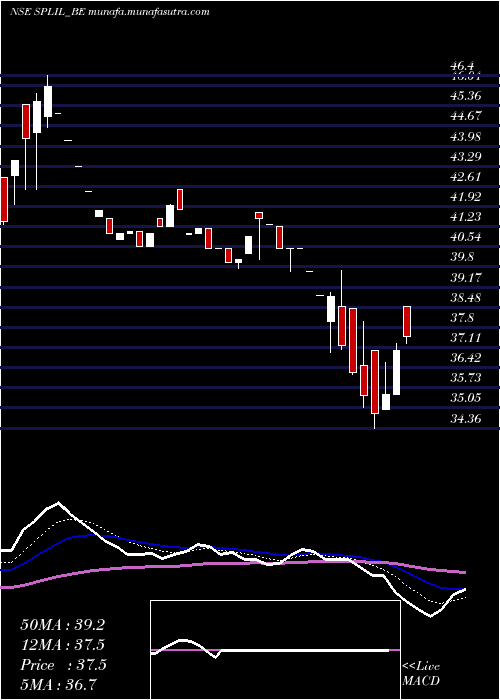
Task: Click the 45.36 price axis label
Action: coord(466,96)
